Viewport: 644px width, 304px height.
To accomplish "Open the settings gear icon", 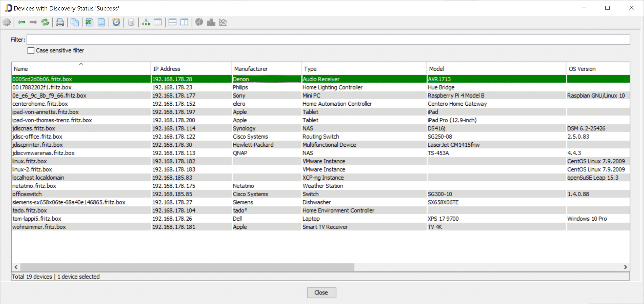I will coord(7,22).
